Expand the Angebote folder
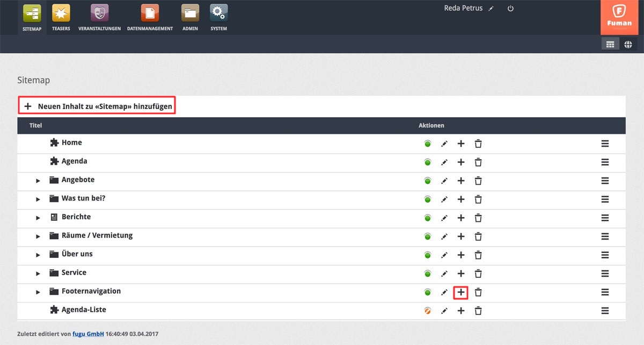Screen dimensions: 644x345 [x=38, y=181]
